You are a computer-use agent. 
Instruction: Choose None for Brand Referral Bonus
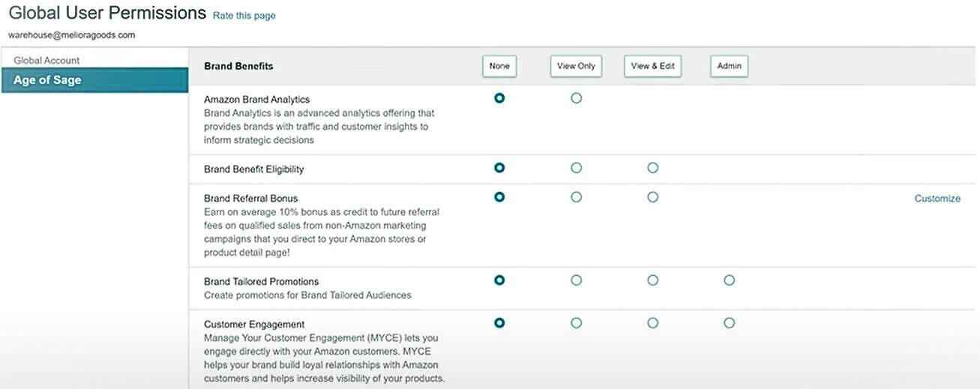click(499, 197)
